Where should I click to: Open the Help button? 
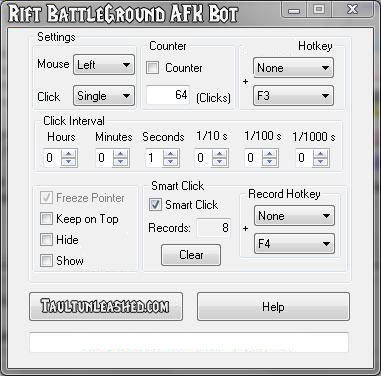[x=273, y=307]
